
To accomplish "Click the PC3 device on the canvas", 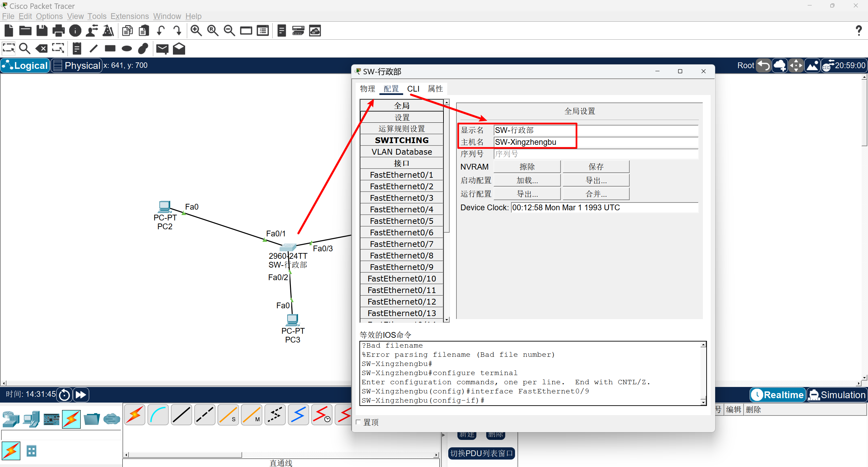I will coord(293,319).
